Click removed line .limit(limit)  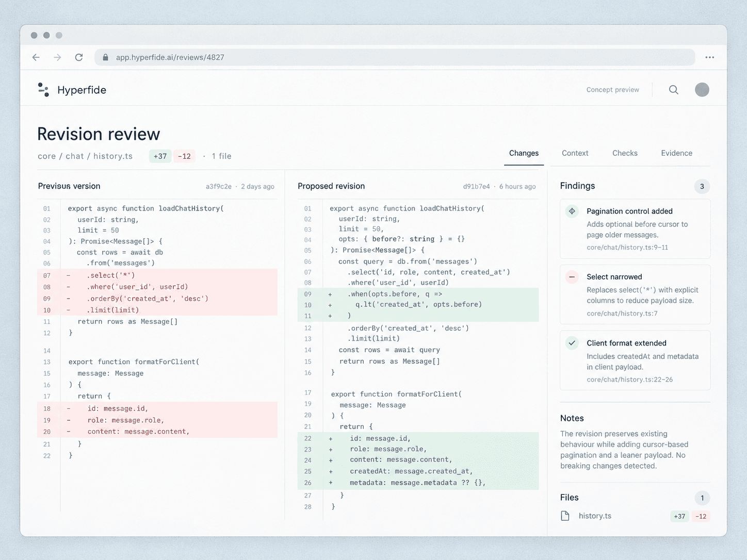coord(157,310)
